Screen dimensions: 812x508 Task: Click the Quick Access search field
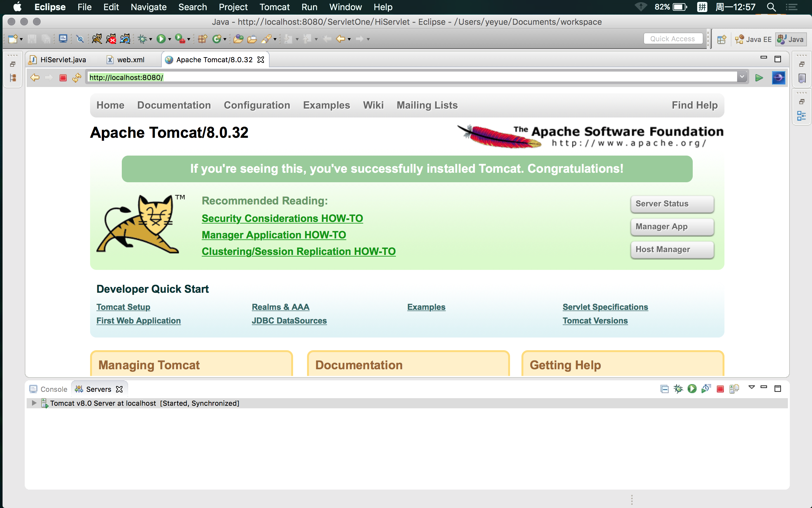coord(673,39)
